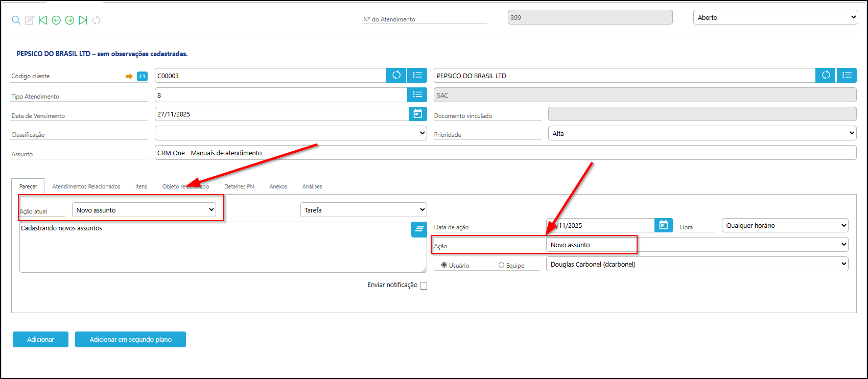868x379 pixels.
Task: Jump to last record icon
Action: click(x=83, y=20)
